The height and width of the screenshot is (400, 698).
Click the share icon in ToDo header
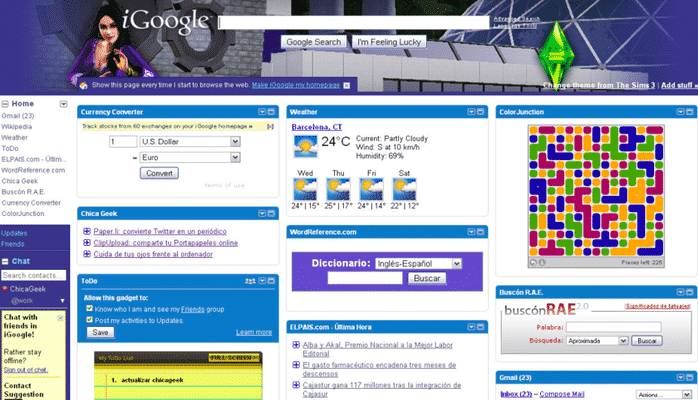click(250, 281)
